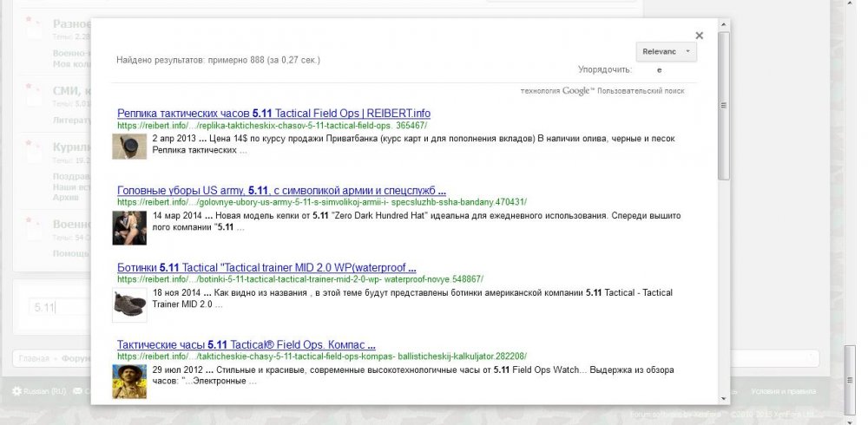Click the boots thumbnail of third result
868x425 pixels.
129,305
